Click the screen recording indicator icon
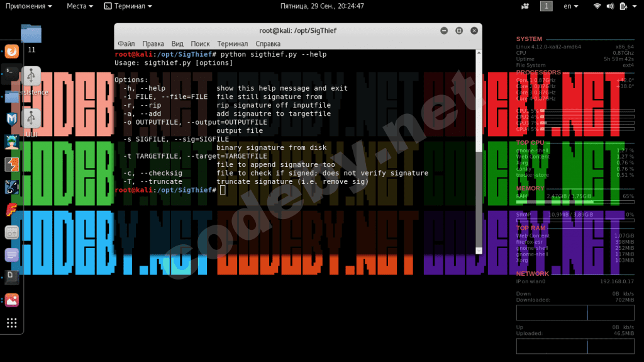Viewport: 644px width, 362px height. 525,6
